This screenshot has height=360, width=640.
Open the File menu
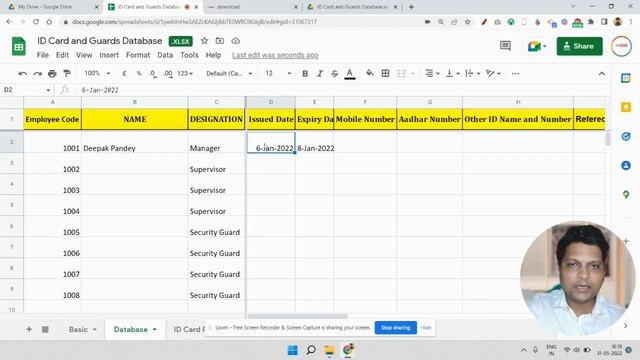click(x=42, y=55)
